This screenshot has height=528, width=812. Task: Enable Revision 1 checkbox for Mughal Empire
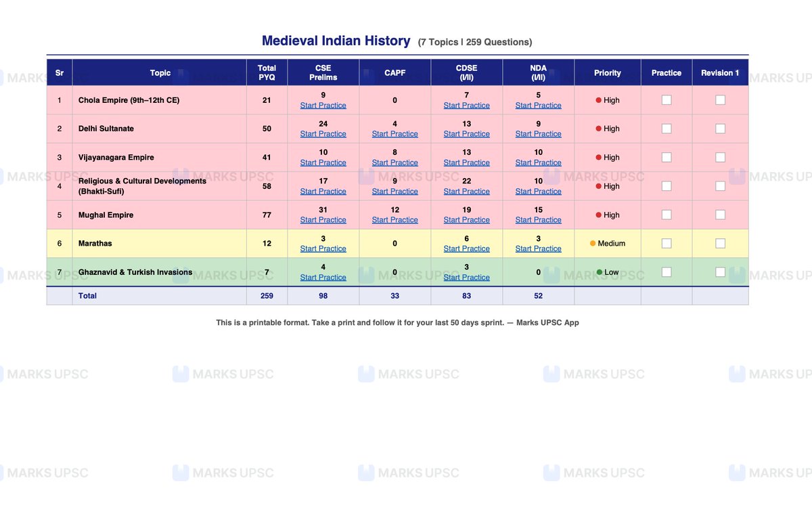pos(721,215)
